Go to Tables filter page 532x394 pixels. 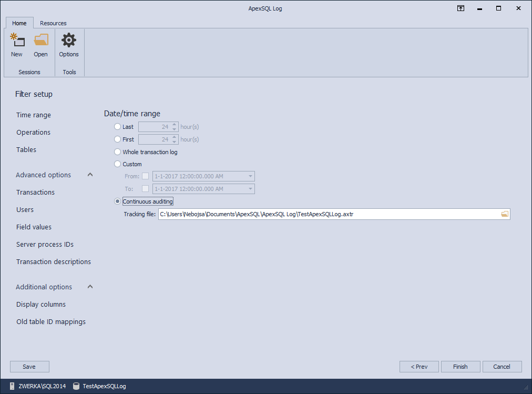click(26, 150)
